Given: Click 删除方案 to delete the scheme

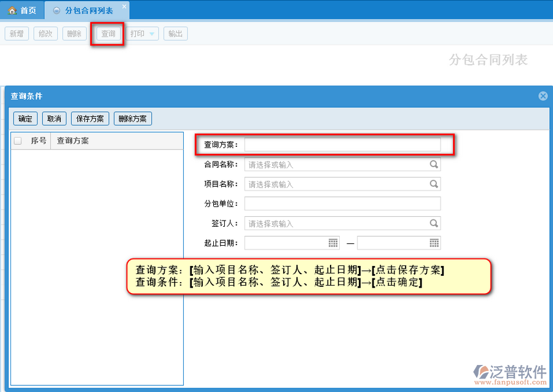Looking at the screenshot, I should pos(133,119).
